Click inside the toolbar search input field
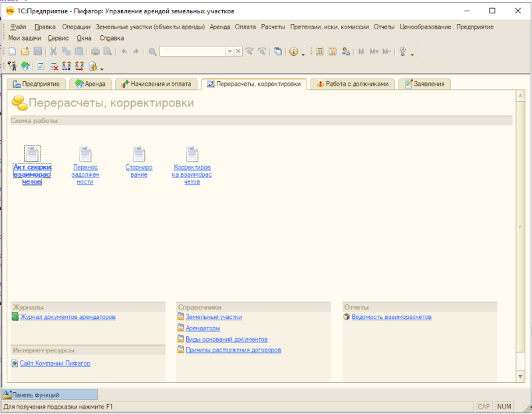Viewport: 532px width, 414px height. (192, 51)
